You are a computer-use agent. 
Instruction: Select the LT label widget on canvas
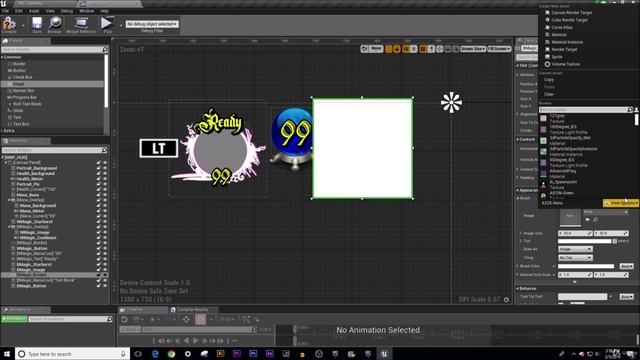(x=159, y=148)
